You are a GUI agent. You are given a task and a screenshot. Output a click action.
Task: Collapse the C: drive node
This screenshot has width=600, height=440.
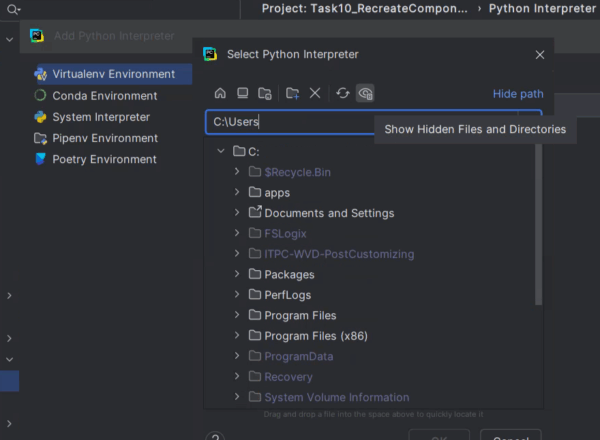tap(221, 151)
